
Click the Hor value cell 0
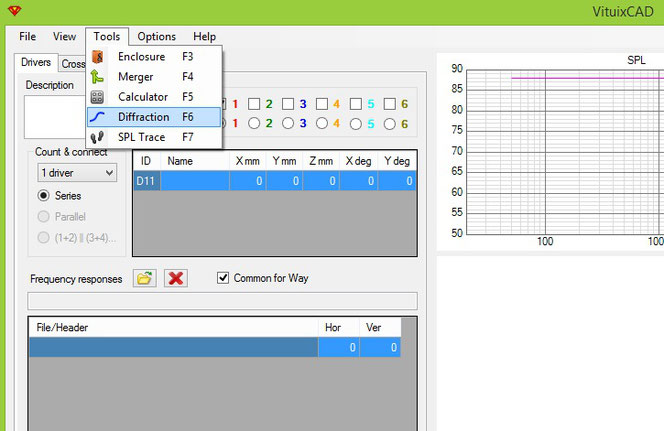pyautogui.click(x=338, y=347)
